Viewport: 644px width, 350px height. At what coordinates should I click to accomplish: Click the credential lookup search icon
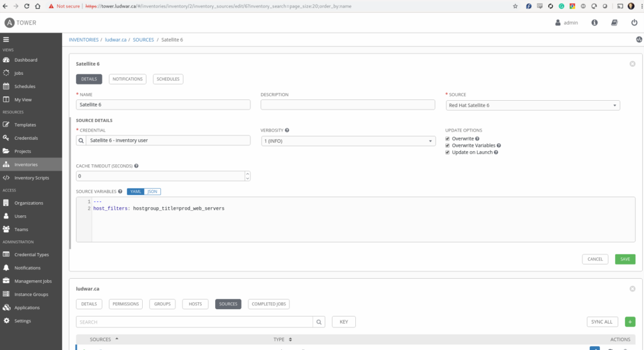click(81, 140)
